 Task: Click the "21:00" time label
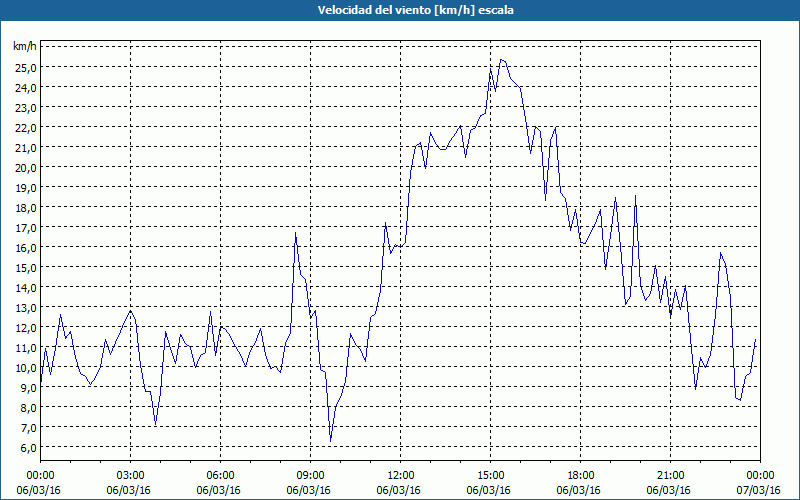(x=670, y=476)
